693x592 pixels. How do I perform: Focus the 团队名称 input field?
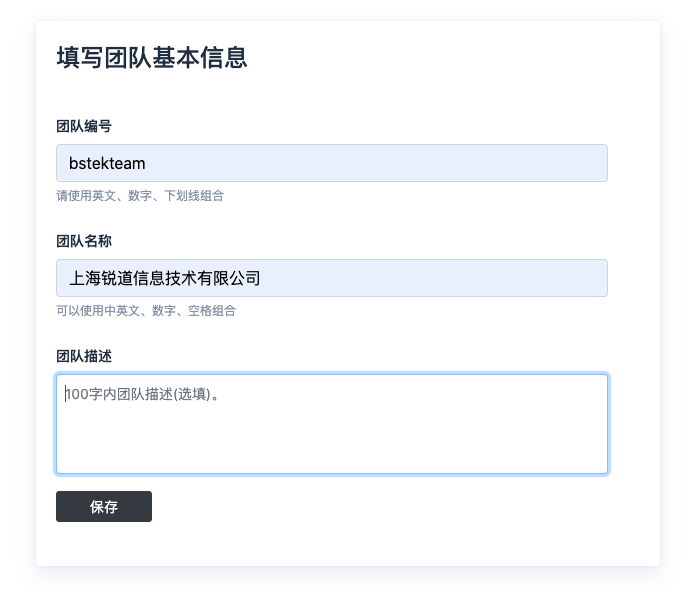[331, 278]
